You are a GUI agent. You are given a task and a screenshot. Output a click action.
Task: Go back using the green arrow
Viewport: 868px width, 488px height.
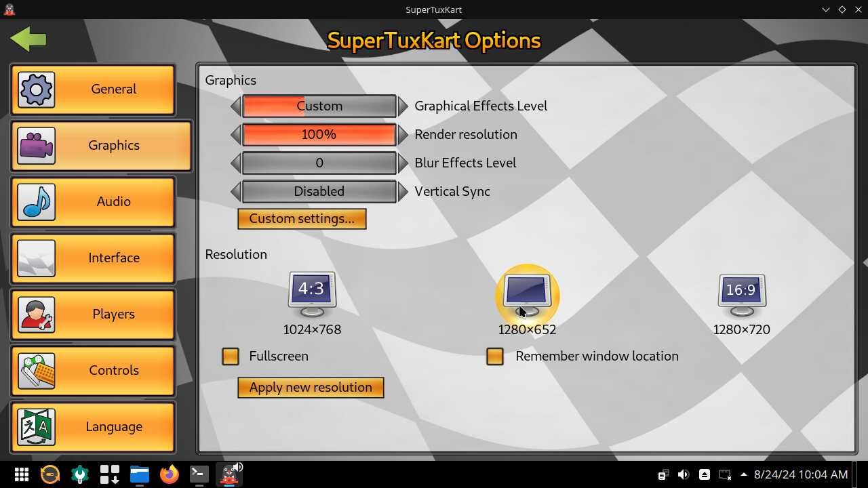28,39
